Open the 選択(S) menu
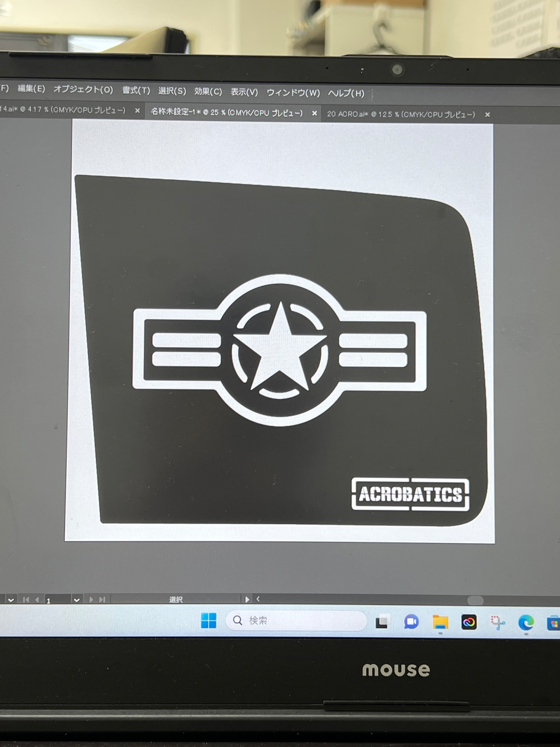 tap(172, 91)
